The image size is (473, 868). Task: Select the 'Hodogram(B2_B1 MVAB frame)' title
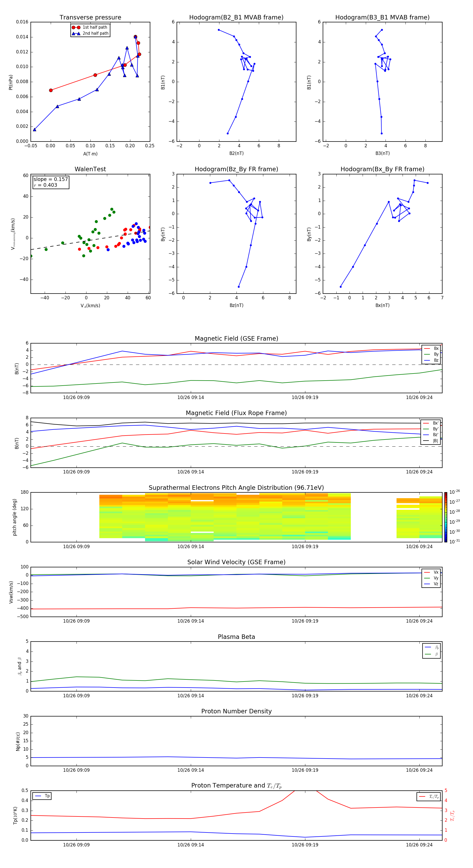point(236,18)
